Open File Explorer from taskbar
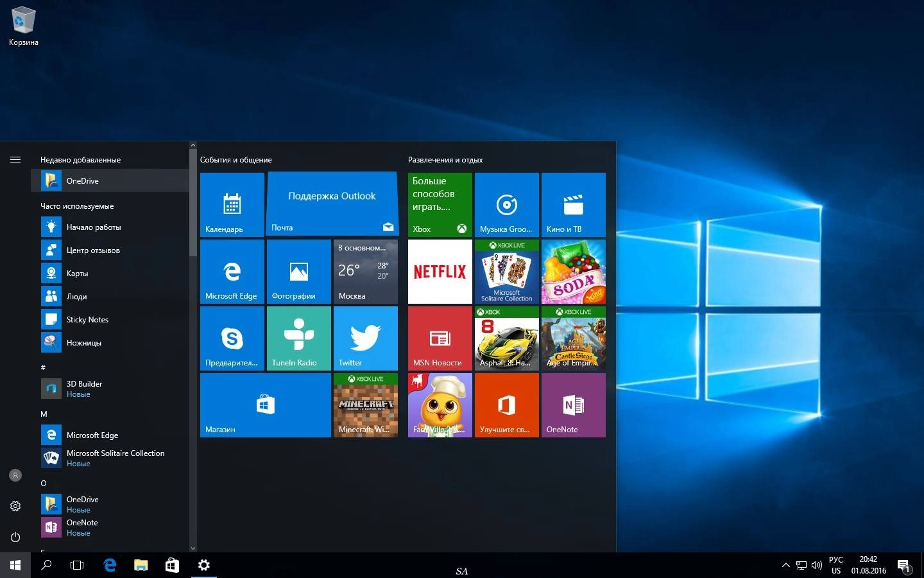The width and height of the screenshot is (924, 578). pyautogui.click(x=141, y=565)
